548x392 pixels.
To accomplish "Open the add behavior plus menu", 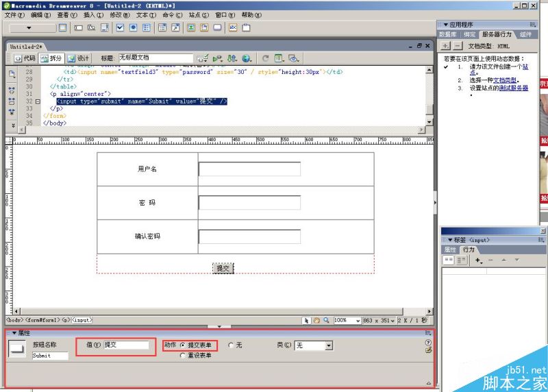I will (x=479, y=260).
